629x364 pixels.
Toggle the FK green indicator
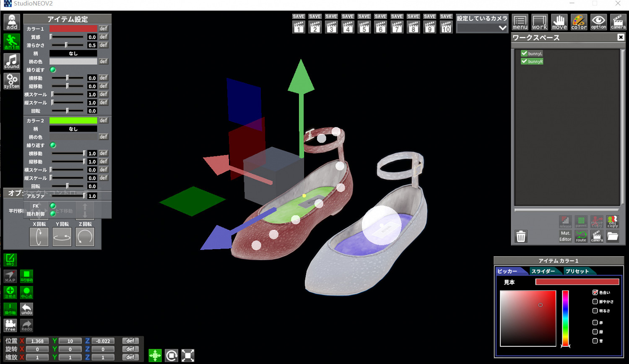point(53,206)
